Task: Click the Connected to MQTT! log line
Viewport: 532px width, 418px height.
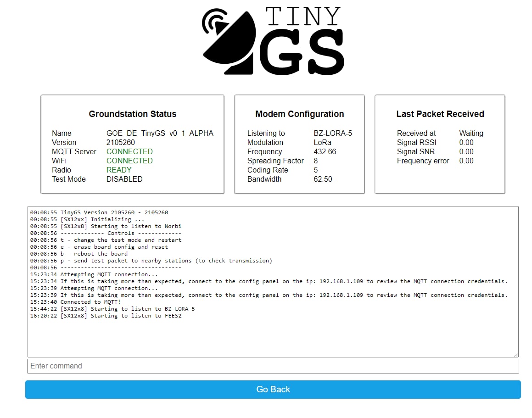Action: [90, 302]
